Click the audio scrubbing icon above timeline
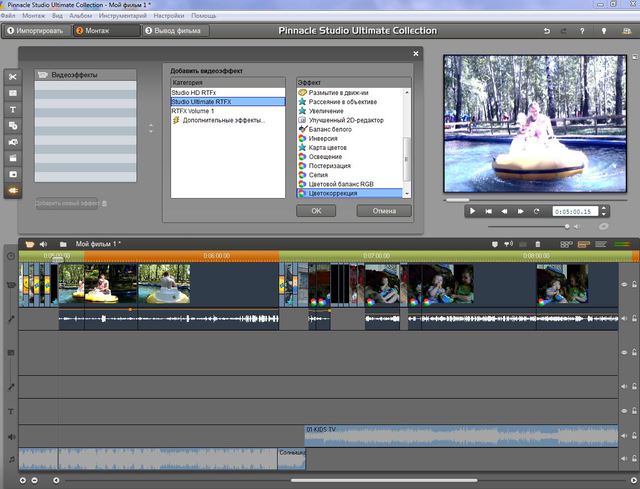 pyautogui.click(x=508, y=244)
